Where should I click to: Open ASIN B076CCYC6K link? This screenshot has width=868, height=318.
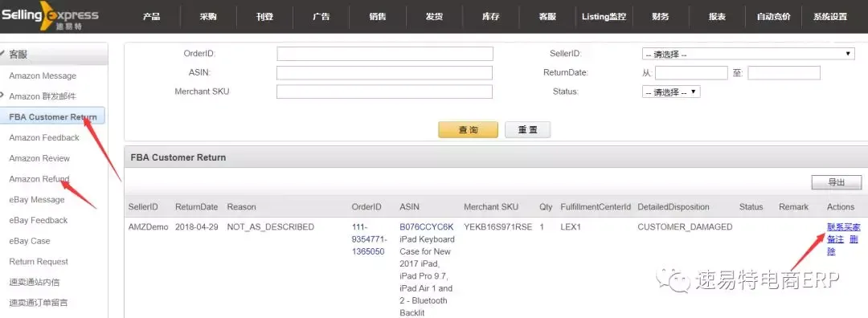pos(426,226)
